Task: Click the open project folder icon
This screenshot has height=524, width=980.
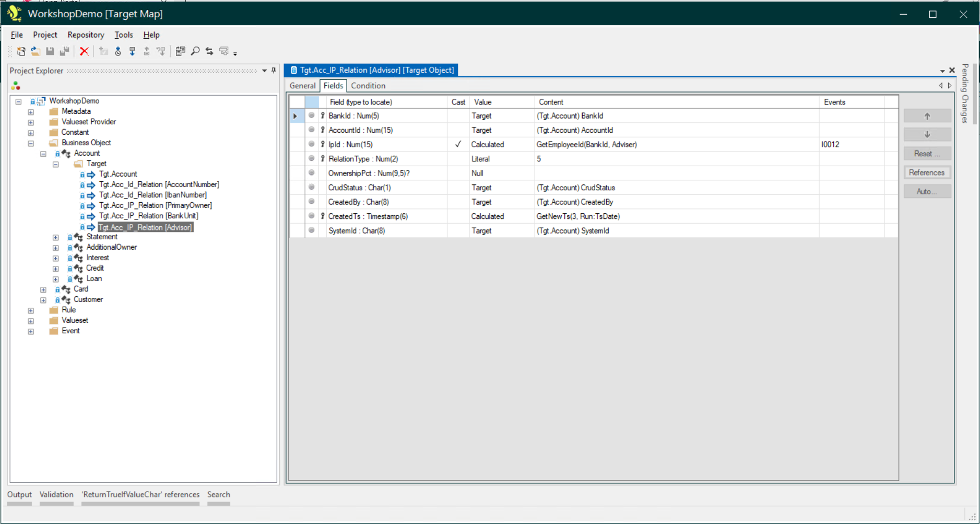Action: (36, 51)
